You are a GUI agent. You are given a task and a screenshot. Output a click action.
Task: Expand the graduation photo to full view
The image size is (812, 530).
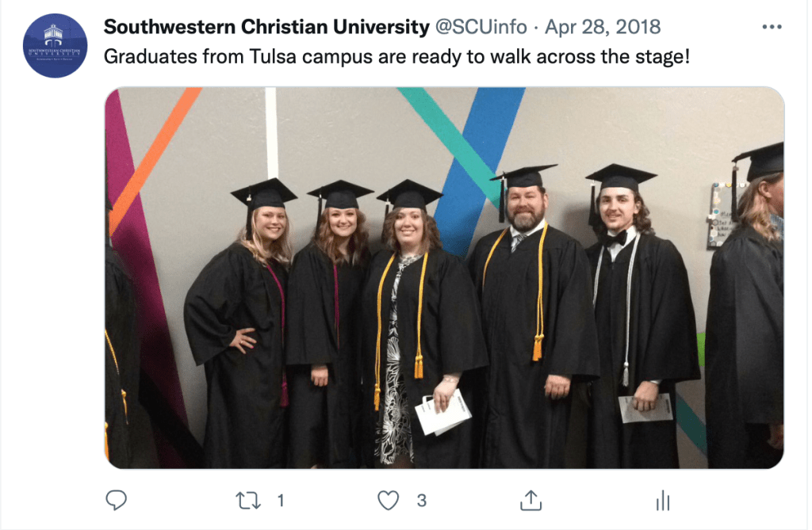pyautogui.click(x=444, y=277)
